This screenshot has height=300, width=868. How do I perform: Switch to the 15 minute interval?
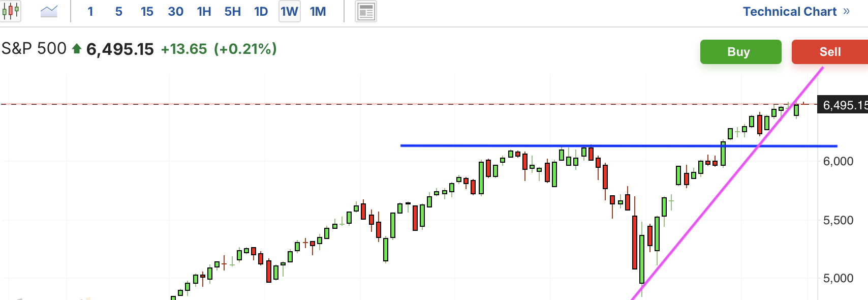click(147, 12)
